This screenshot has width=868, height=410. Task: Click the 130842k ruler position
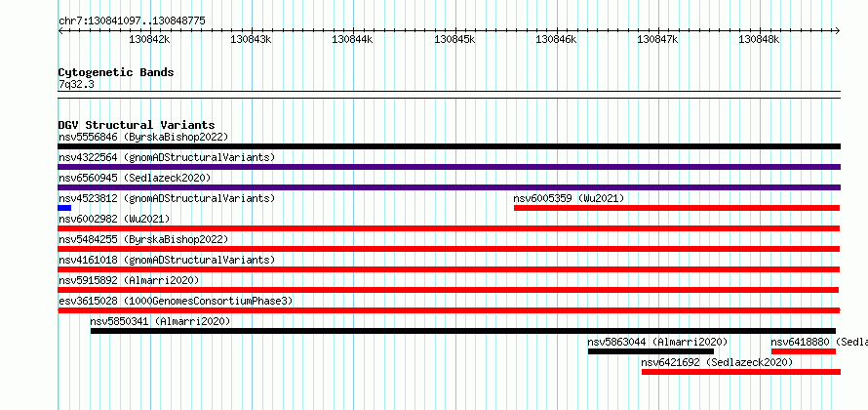coord(149,39)
